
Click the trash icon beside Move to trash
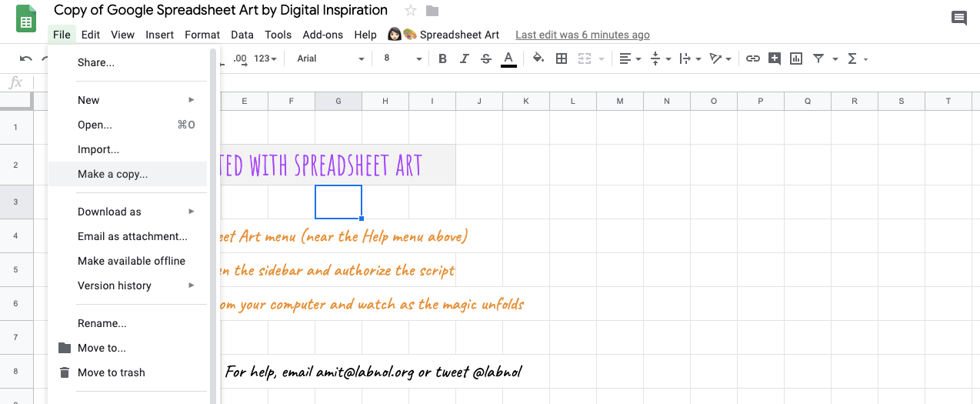point(64,372)
